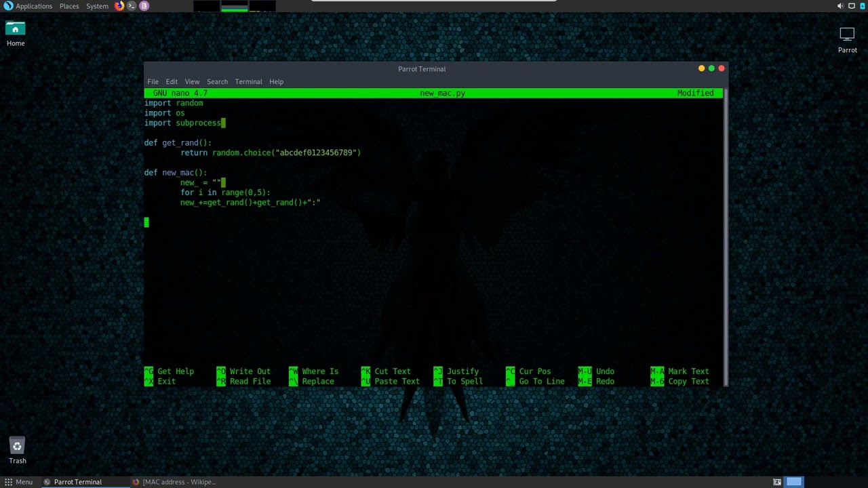
Task: Open the terminal Edit menu
Action: pos(172,81)
